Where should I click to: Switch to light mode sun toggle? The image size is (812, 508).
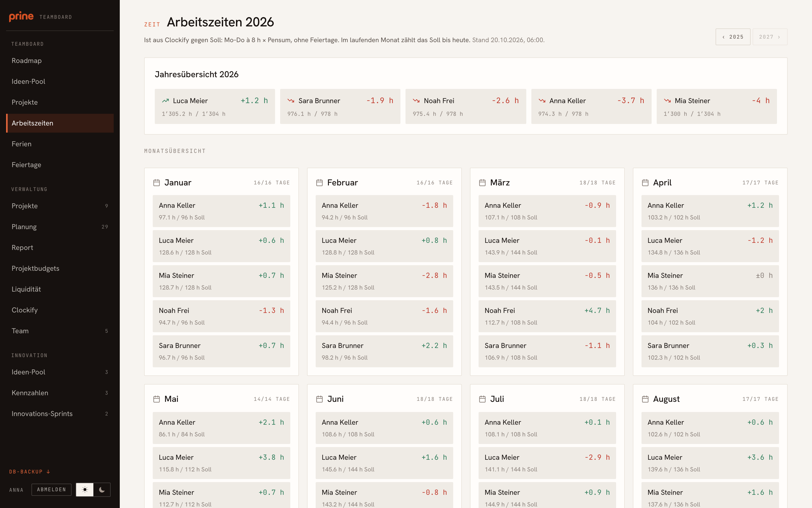[x=85, y=489]
